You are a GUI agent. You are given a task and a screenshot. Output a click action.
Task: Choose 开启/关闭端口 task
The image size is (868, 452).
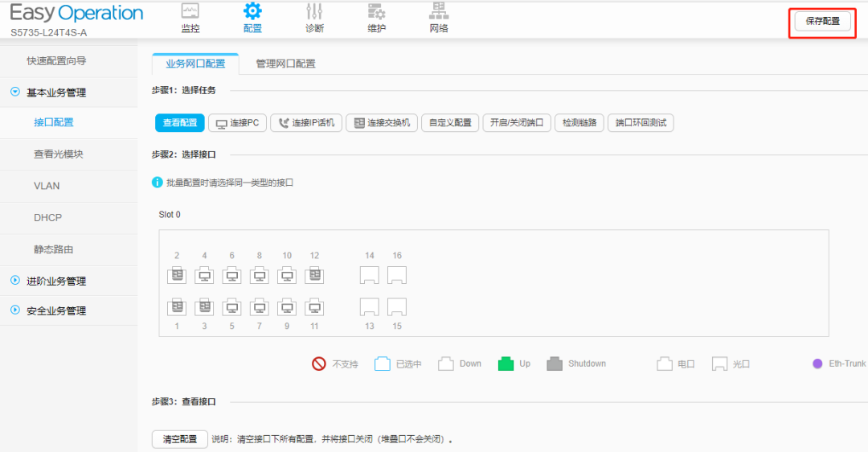click(x=517, y=122)
